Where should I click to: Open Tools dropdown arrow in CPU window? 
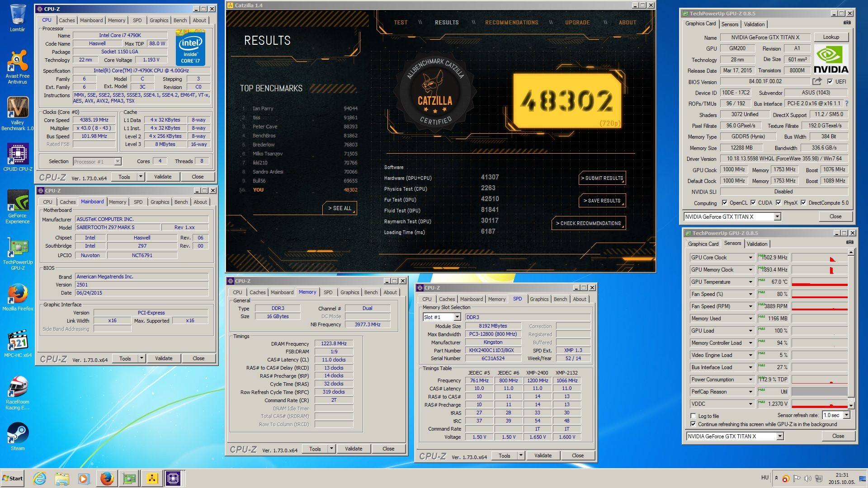pyautogui.click(x=141, y=177)
